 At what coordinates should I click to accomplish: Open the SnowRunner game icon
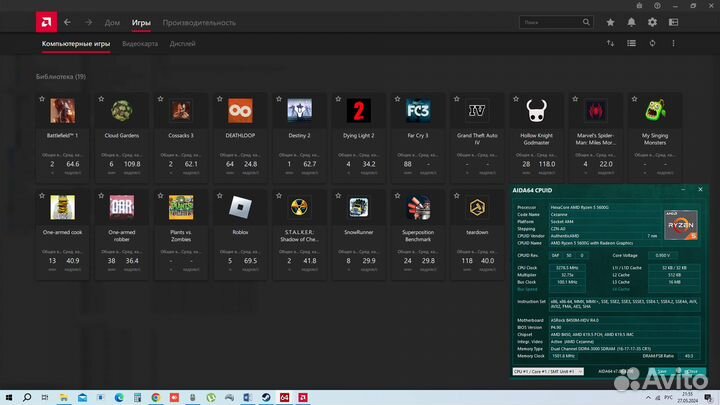[x=359, y=207]
